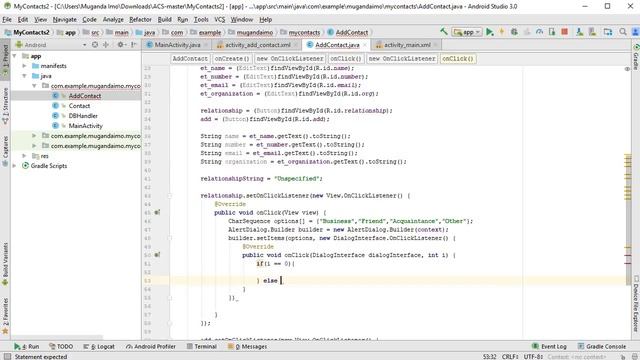Select DBHandler class in project tree
This screenshot has width=640, height=360.
tap(83, 116)
